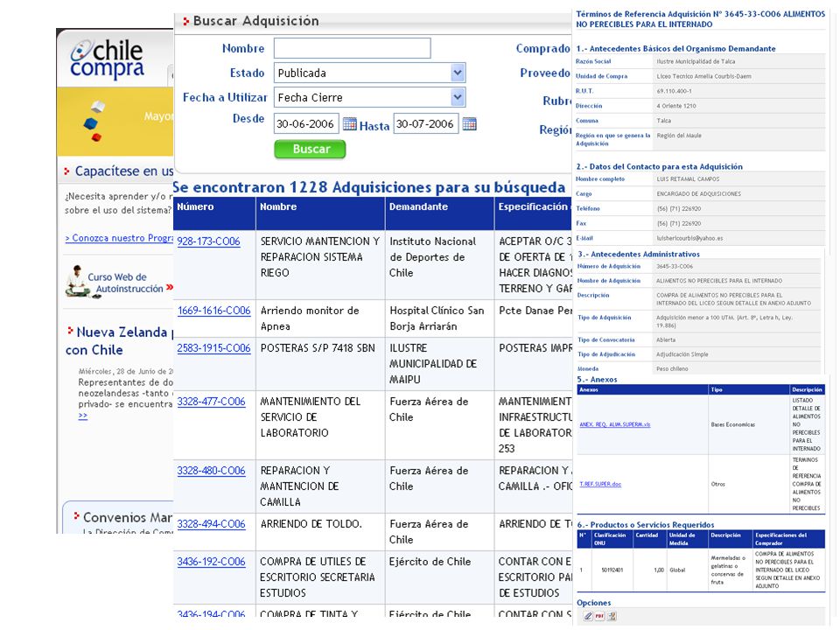Click 'Peso chileno' moneda value

[672, 369]
